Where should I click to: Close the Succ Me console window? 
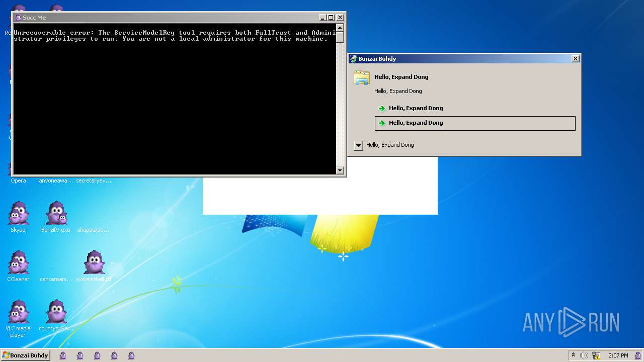[340, 18]
